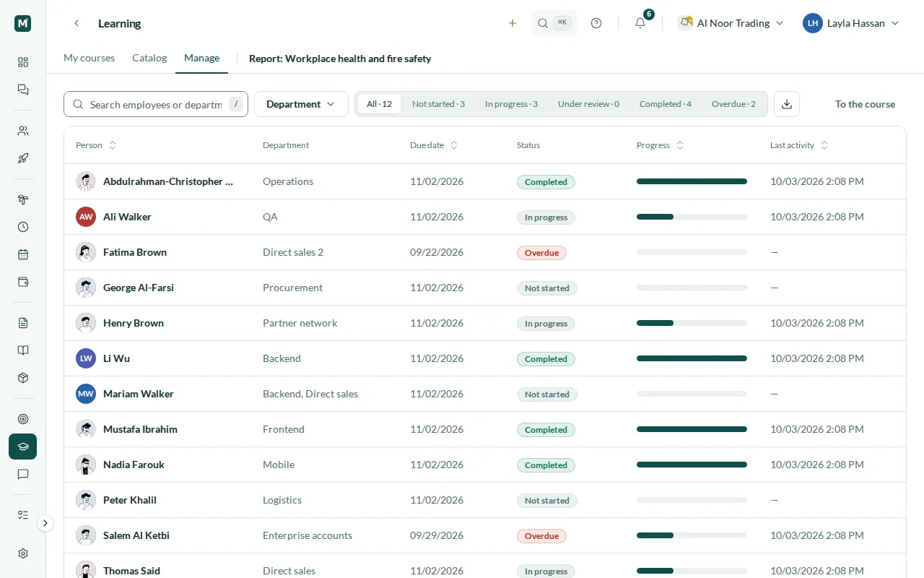Filter by Completed status
Viewport: 924px width, 578px height.
point(666,104)
